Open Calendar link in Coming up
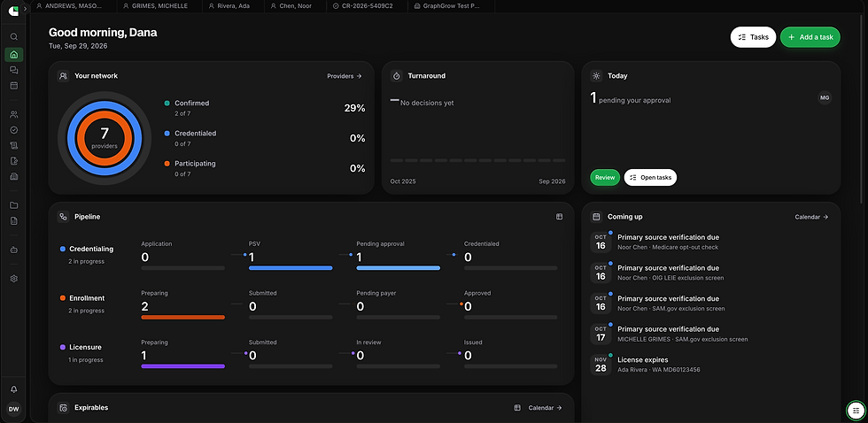Screen dimensions: 868x423 coord(811,217)
